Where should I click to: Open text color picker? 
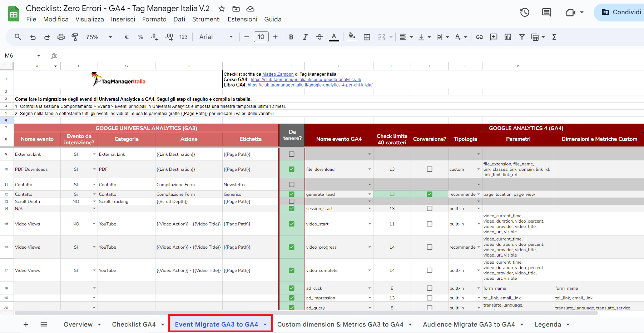click(334, 37)
